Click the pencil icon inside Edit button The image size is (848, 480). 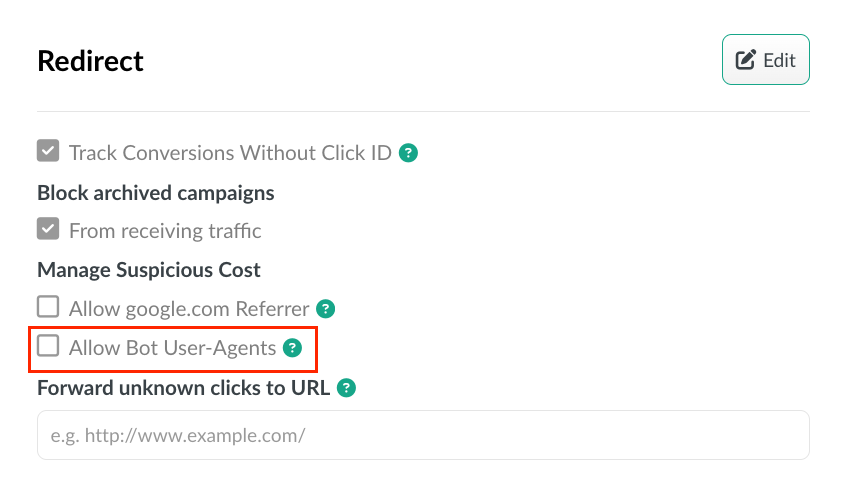pyautogui.click(x=746, y=60)
